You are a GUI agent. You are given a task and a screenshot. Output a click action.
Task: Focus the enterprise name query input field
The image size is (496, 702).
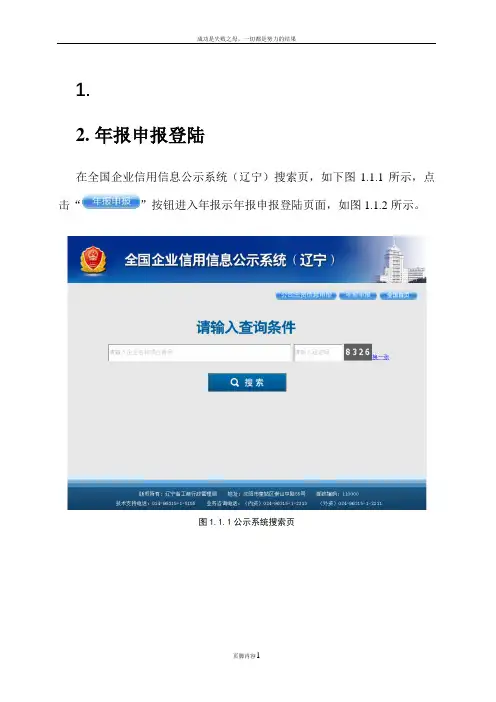[199, 352]
